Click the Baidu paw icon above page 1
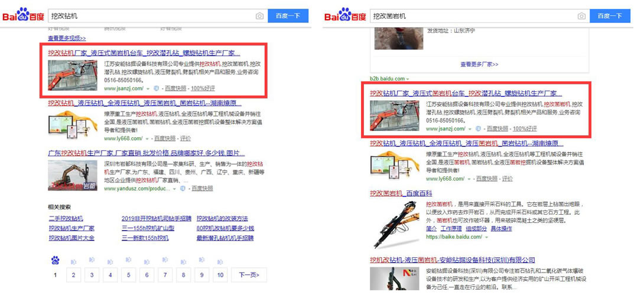 (x=56, y=261)
